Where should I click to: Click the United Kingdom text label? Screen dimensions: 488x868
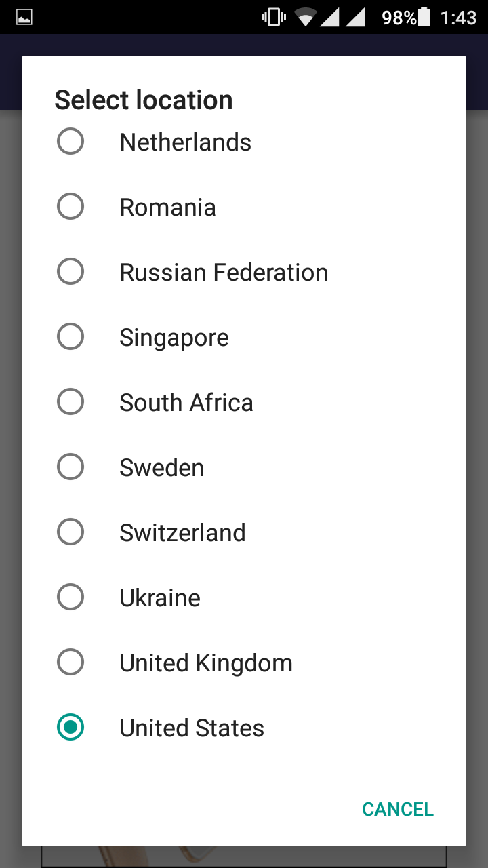(206, 663)
